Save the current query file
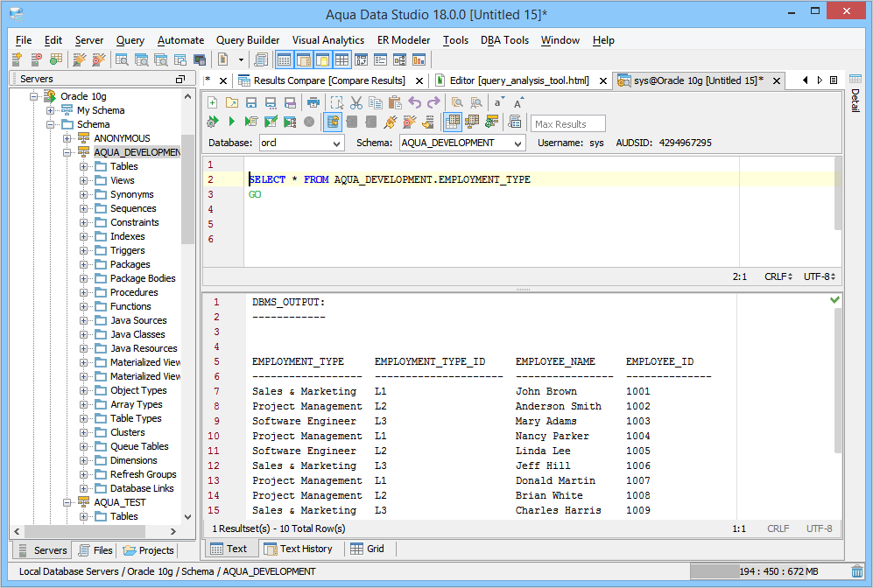 (x=251, y=102)
